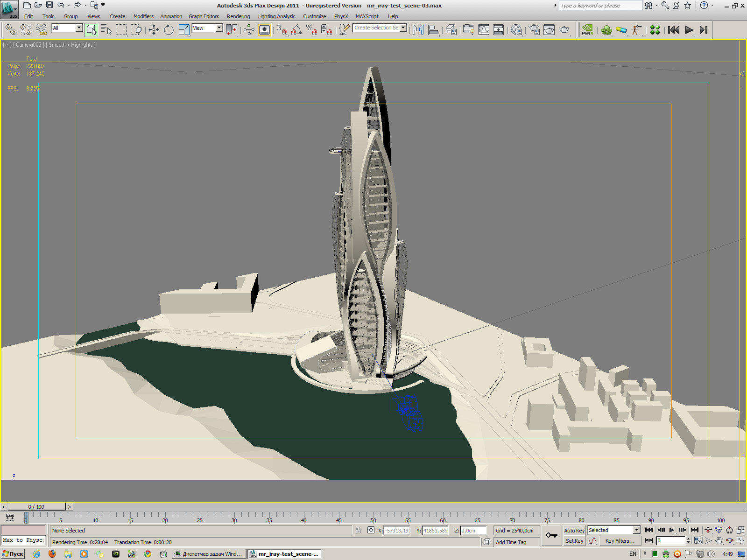
Task: Open the Graph Editors menu
Action: tap(204, 16)
